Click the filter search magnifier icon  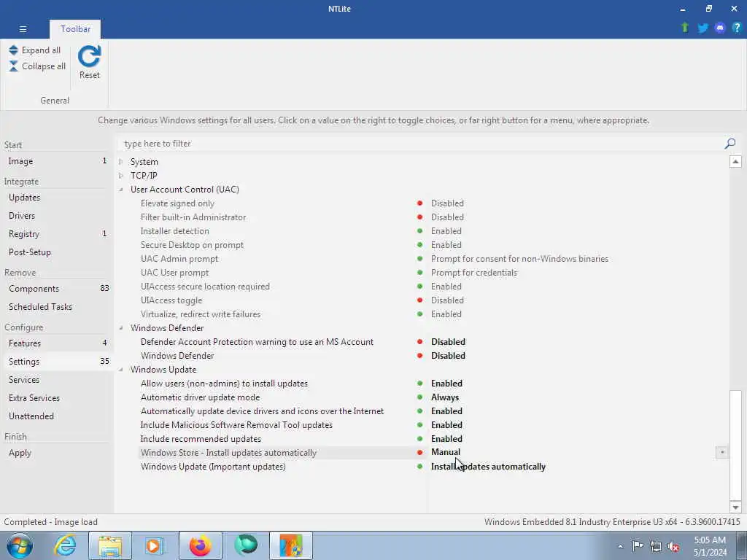click(729, 144)
